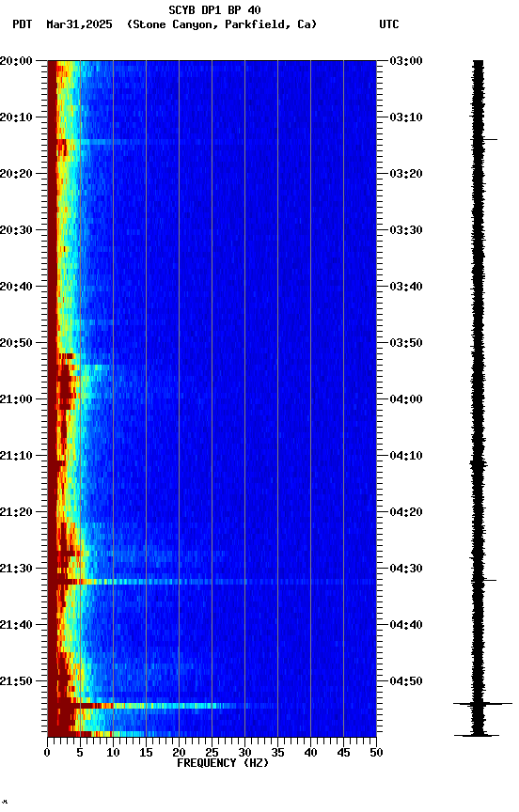Viewport: 519px width, 812px height.
Task: Click the 04:50 UTC time label
Action: [x=406, y=681]
